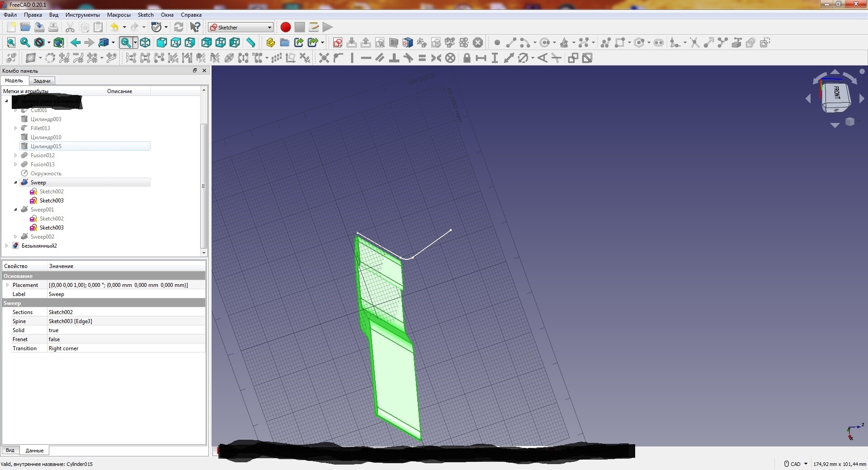Click the Create new sketch icon
Screen dimensions: 868x470
click(337, 42)
